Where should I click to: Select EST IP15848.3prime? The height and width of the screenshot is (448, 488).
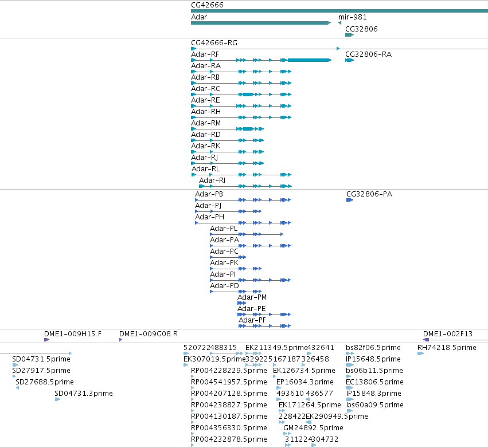pos(373,394)
